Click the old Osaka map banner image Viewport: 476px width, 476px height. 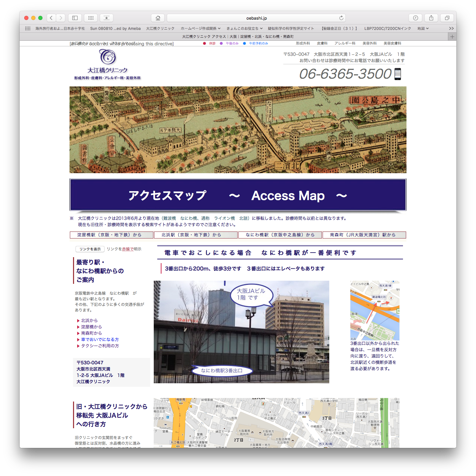coord(238,130)
